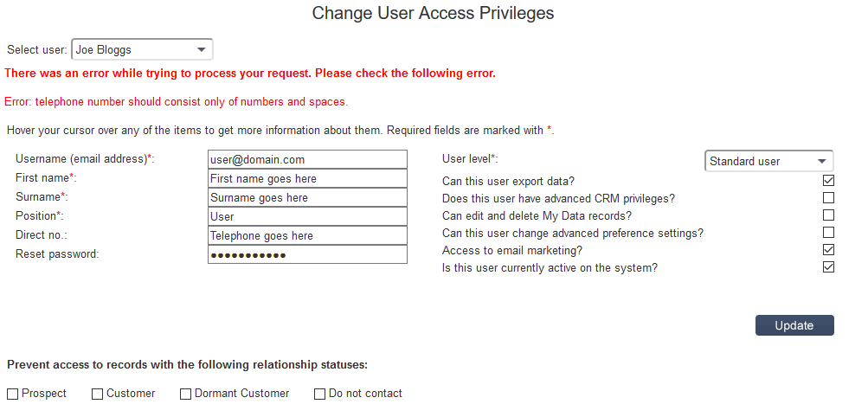Enable advanced preference settings checkbox

pos(828,233)
